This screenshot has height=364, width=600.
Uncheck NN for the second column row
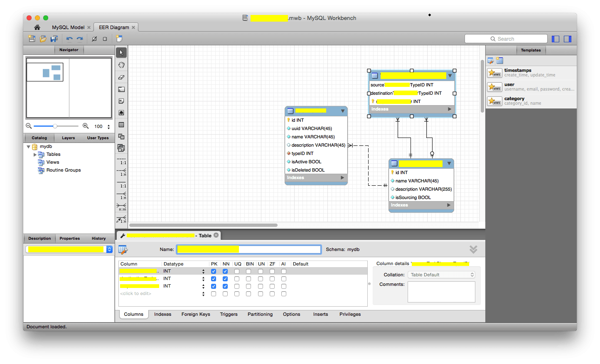[226, 278]
